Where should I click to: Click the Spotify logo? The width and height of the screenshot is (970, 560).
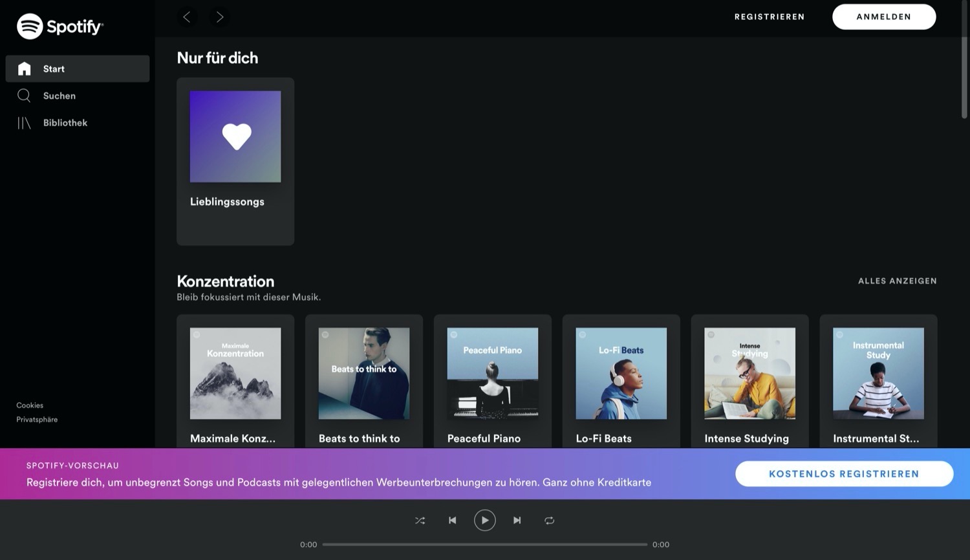[60, 27]
